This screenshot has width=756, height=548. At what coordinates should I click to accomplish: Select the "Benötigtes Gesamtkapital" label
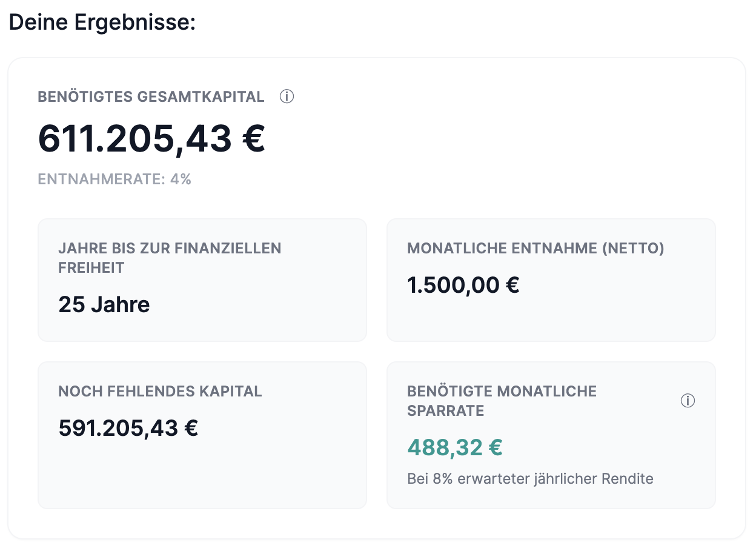point(151,97)
